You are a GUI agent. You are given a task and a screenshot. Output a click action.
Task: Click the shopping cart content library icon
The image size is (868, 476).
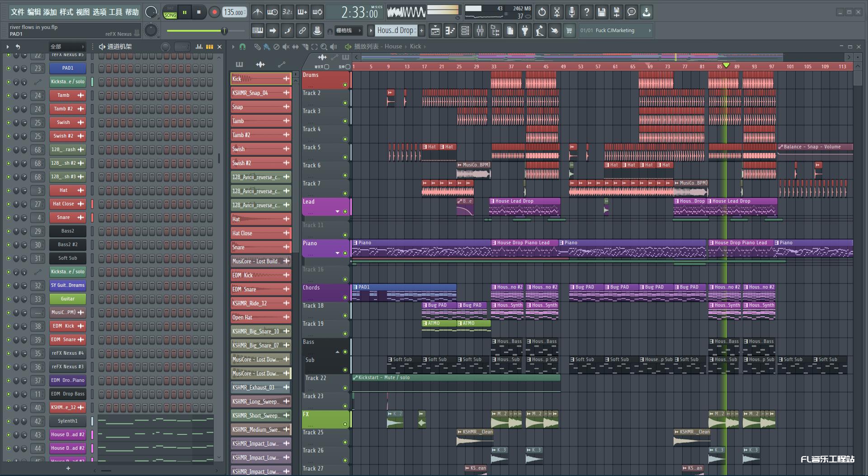click(x=569, y=31)
